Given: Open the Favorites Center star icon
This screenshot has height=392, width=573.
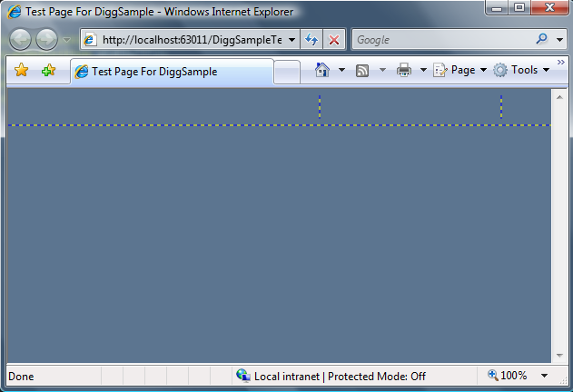Looking at the screenshot, I should pyautogui.click(x=22, y=70).
